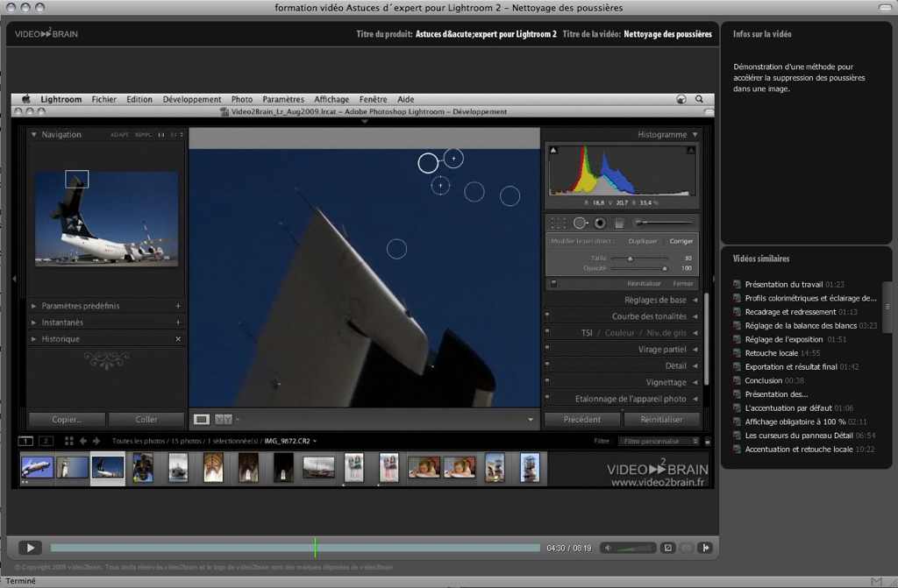Expand the Instantanés panel
Image resolution: width=898 pixels, height=588 pixels.
click(x=34, y=322)
